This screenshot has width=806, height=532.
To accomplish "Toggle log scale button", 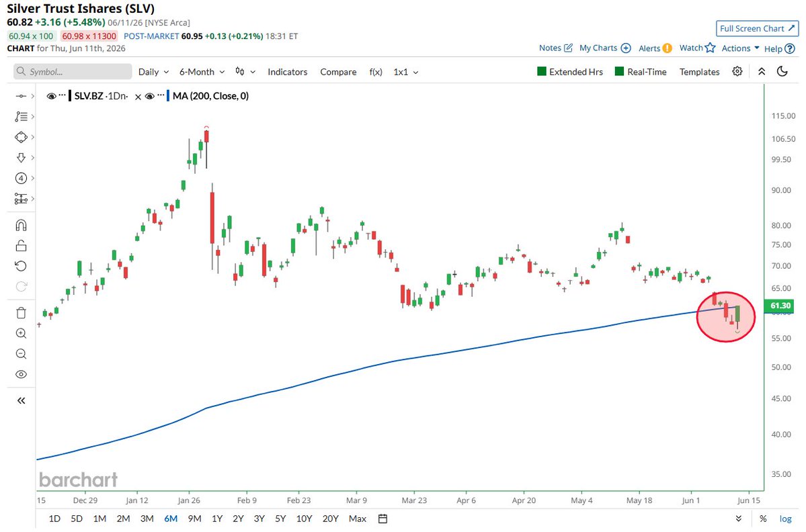I will click(x=785, y=519).
